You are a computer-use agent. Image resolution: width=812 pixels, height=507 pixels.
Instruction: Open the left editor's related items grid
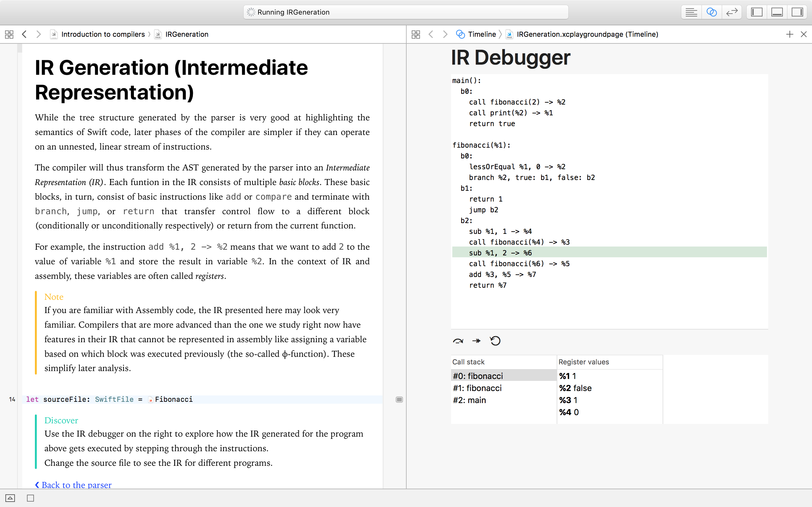click(x=10, y=34)
